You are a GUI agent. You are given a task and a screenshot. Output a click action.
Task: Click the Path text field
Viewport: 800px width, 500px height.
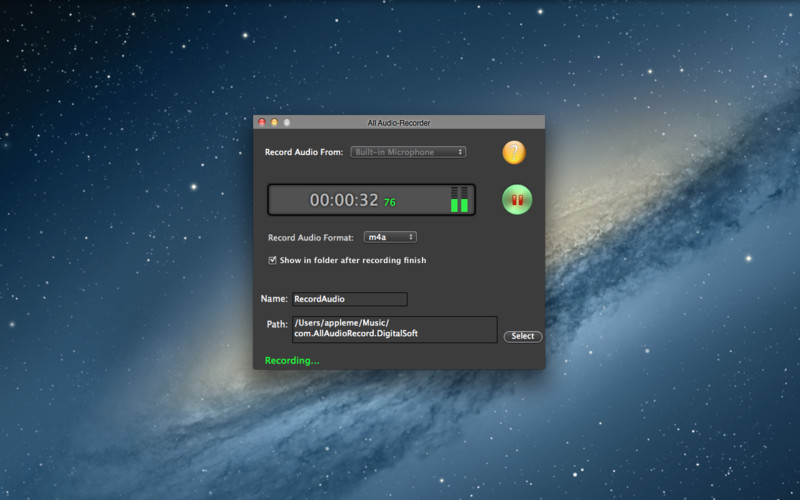point(394,329)
